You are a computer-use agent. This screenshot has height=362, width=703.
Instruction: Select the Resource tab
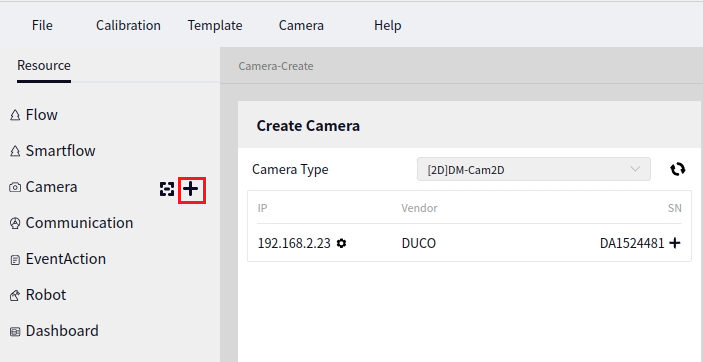44,65
